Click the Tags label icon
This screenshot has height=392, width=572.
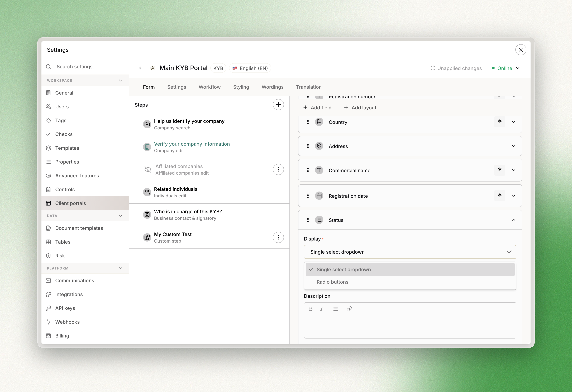49,120
